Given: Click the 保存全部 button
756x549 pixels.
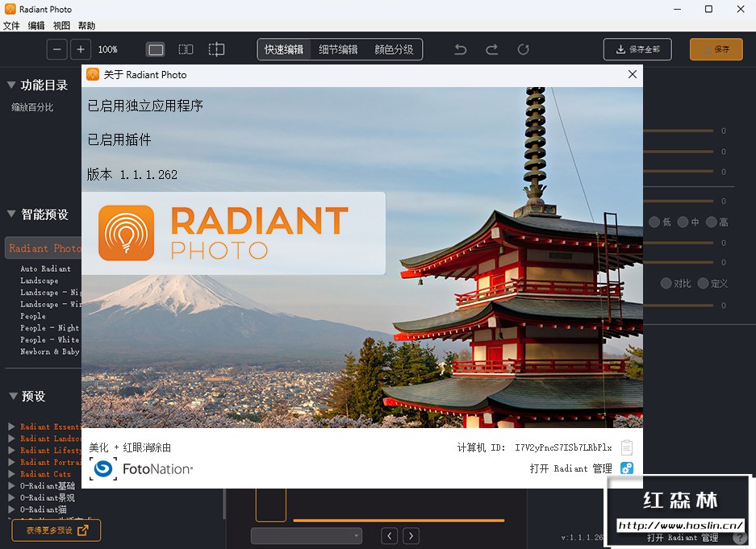Looking at the screenshot, I should [x=637, y=49].
